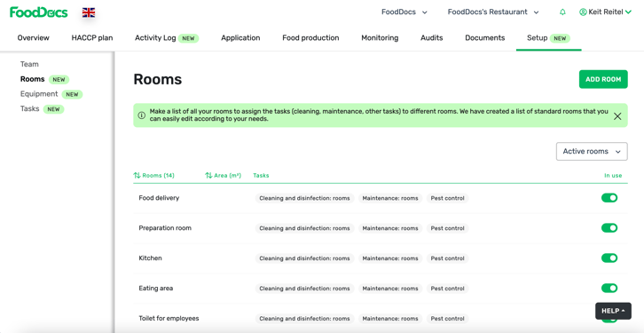Click the ADD ROOM button
Viewport: 644px width, 333px height.
point(603,79)
